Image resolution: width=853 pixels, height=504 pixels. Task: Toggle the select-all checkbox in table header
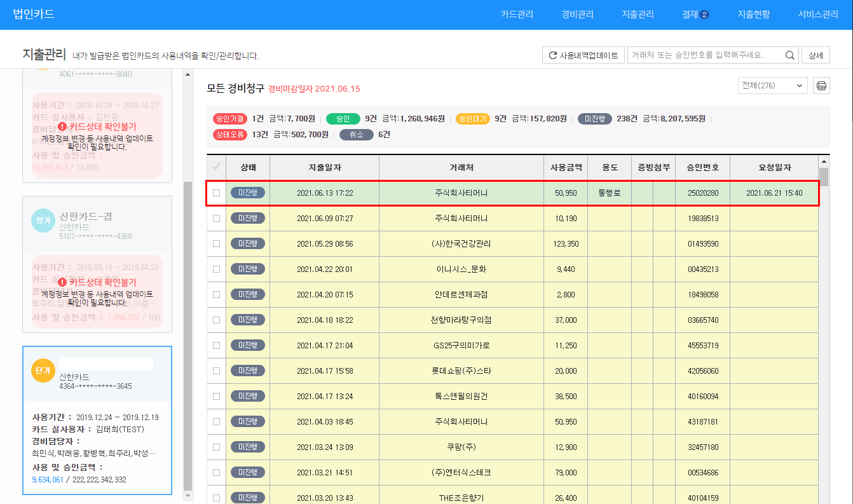(216, 167)
